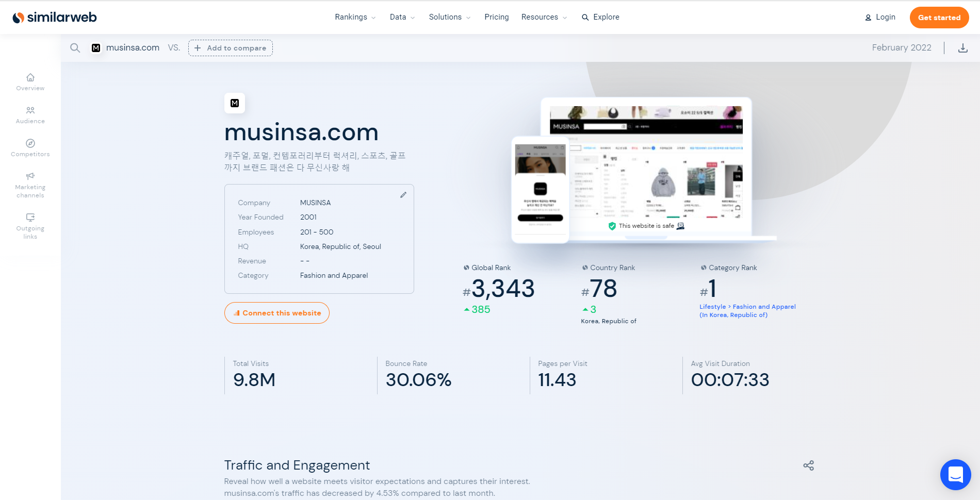Click Add to compare button
The height and width of the screenshot is (500, 980).
pos(231,48)
